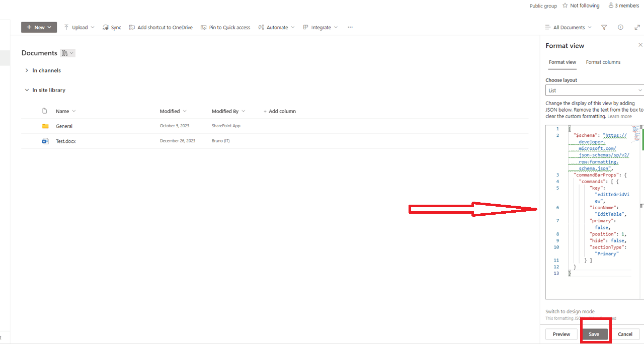
Task: Click inside the JSON code editor
Action: click(594, 211)
